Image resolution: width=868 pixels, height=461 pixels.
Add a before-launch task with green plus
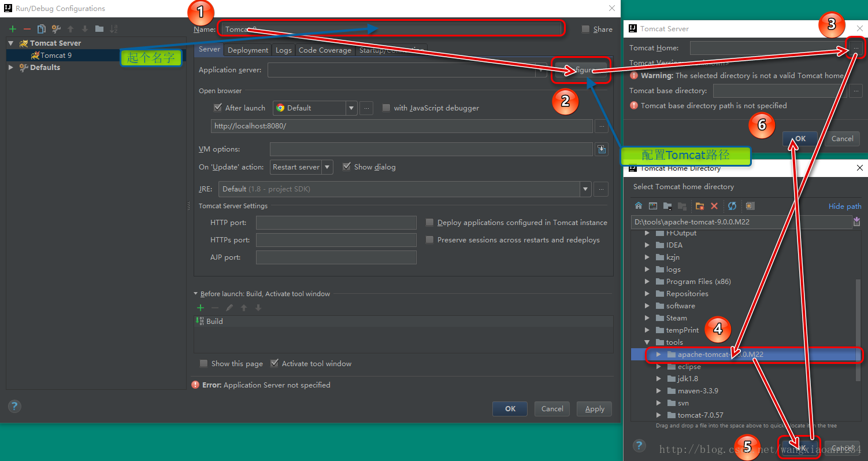[x=201, y=308]
